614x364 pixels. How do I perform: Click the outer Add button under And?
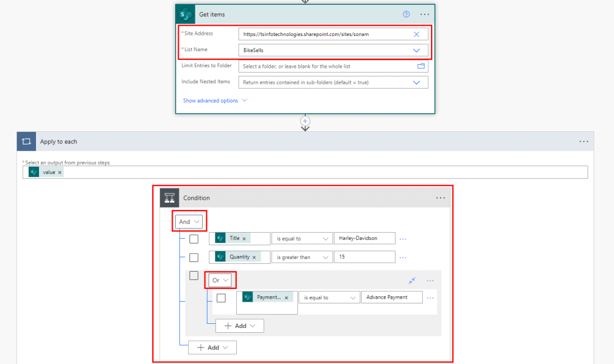[x=213, y=348]
